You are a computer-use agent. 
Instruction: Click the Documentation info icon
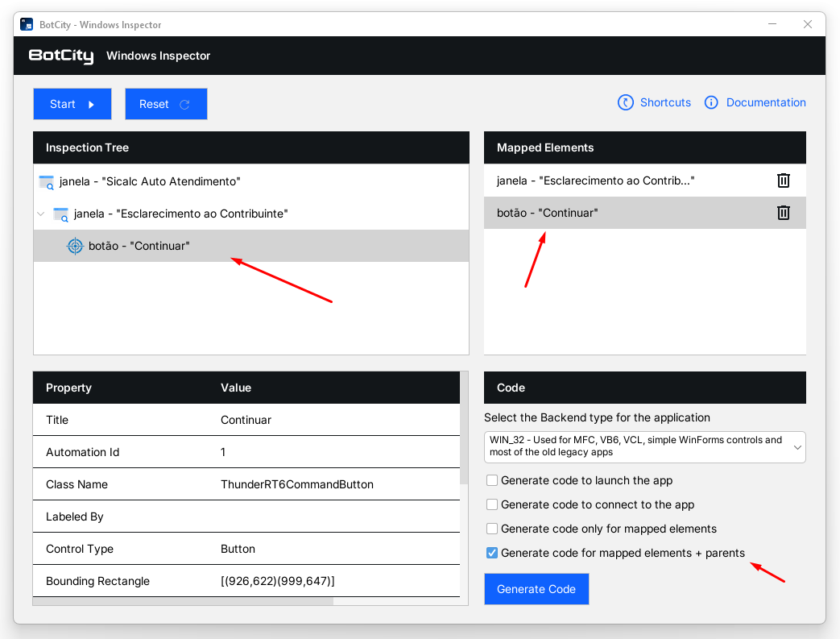[x=711, y=102]
